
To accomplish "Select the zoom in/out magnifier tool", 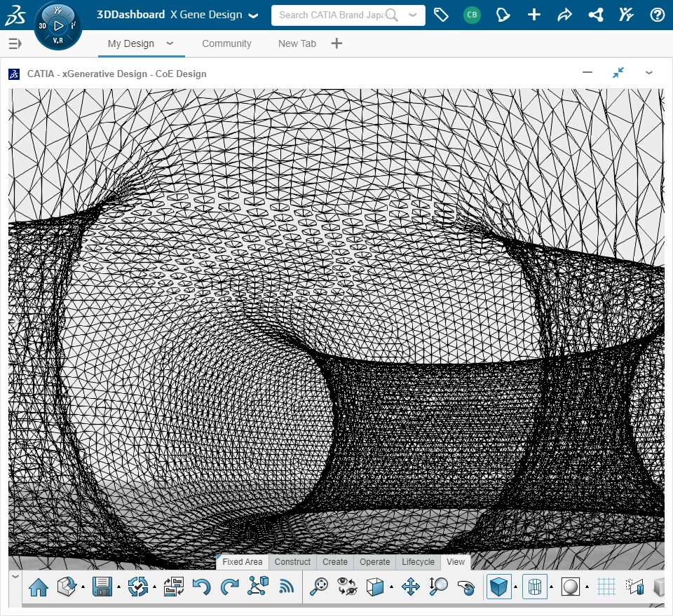I will (439, 587).
